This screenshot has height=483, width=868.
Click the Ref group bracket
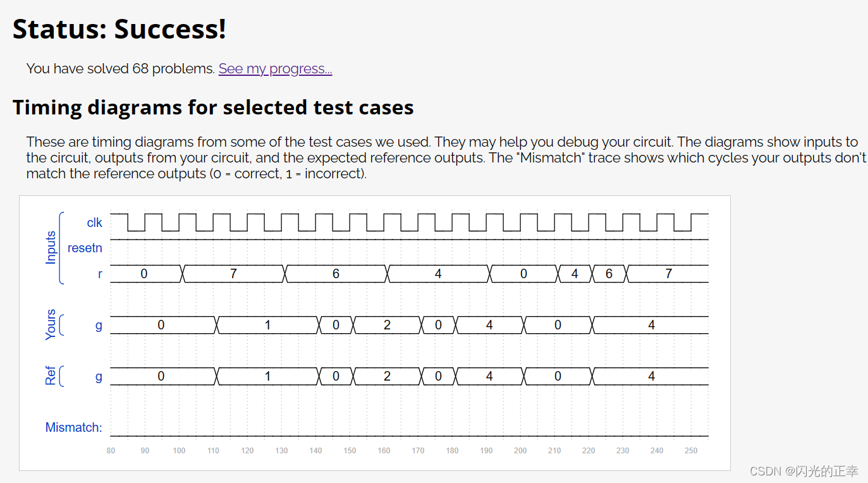tap(61, 376)
